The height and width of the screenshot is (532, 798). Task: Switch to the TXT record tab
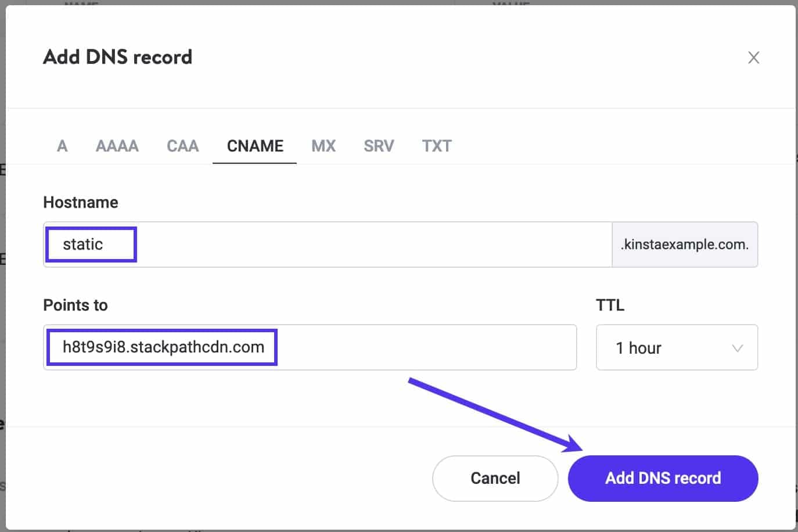click(436, 146)
